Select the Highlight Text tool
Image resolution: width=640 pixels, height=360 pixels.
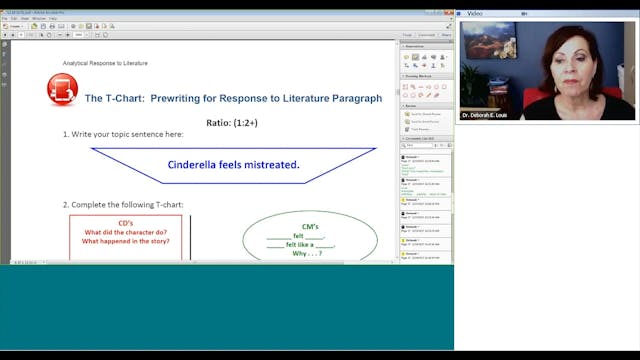click(x=415, y=57)
